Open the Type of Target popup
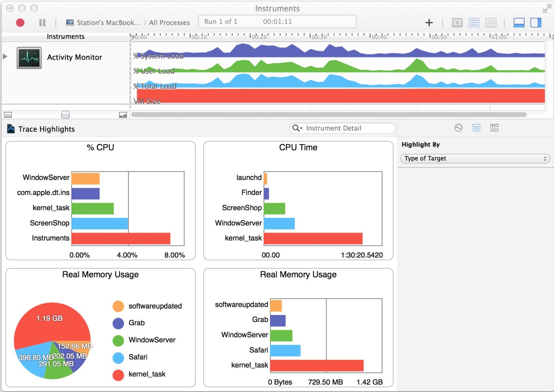The image size is (554, 392). pos(475,158)
